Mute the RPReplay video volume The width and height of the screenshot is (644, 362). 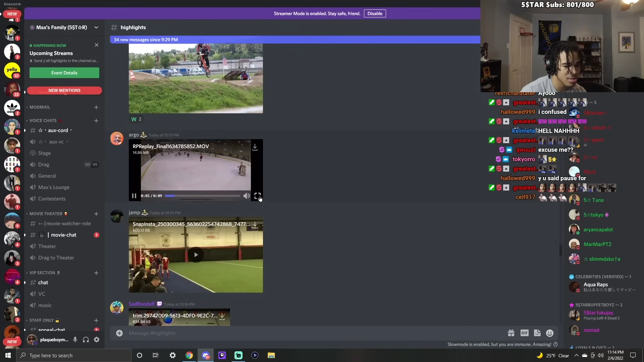pos(247,196)
